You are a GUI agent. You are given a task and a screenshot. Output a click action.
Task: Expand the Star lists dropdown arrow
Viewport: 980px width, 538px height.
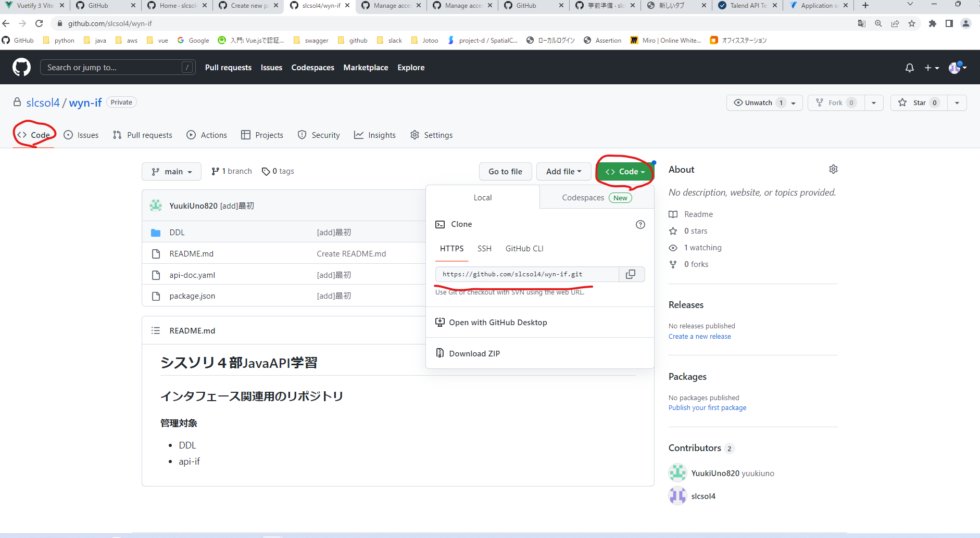click(x=957, y=103)
